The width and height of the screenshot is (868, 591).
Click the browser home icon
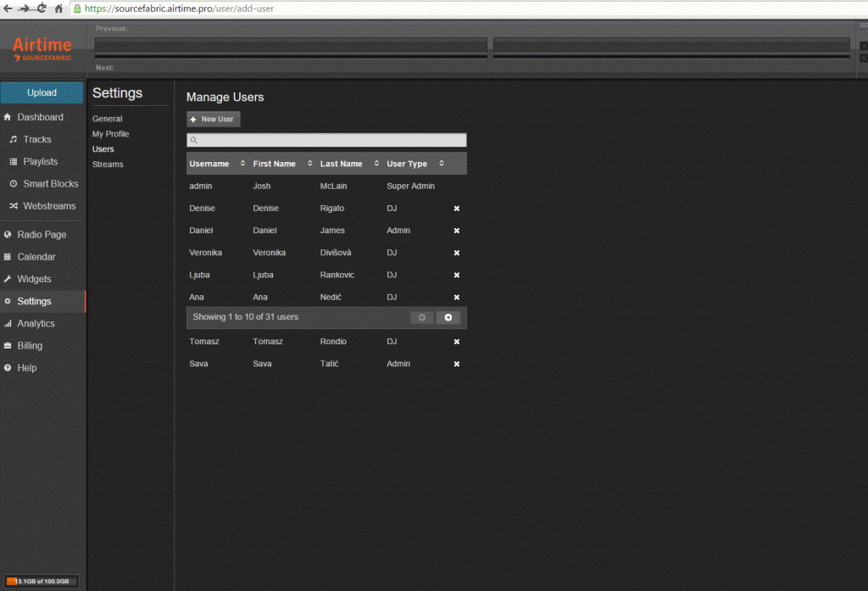(x=58, y=8)
